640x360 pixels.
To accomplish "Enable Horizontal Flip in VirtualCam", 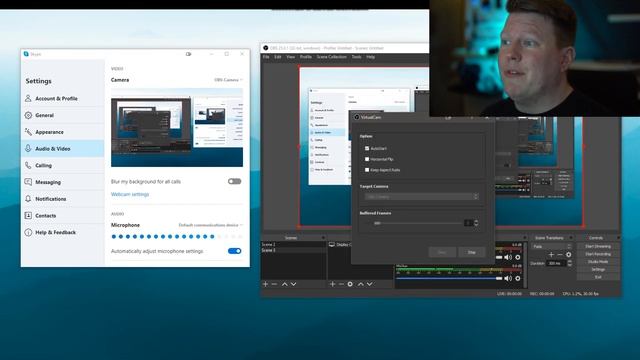I will (x=367, y=159).
